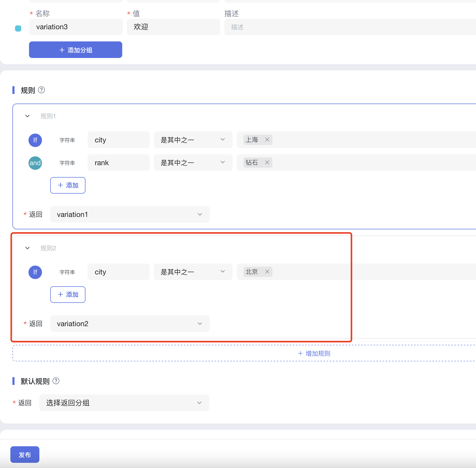Click 添加 button in 规则1
Image resolution: width=476 pixels, height=468 pixels.
[x=68, y=185]
